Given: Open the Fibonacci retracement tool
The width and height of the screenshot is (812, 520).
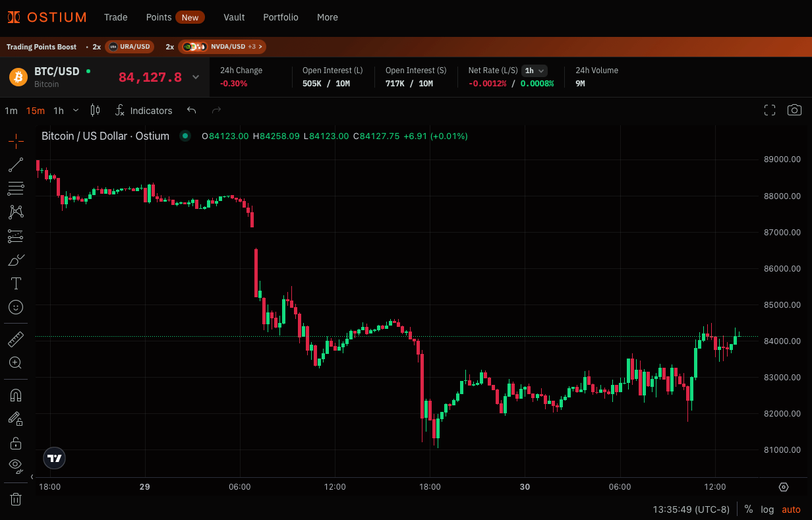Looking at the screenshot, I should (16, 188).
